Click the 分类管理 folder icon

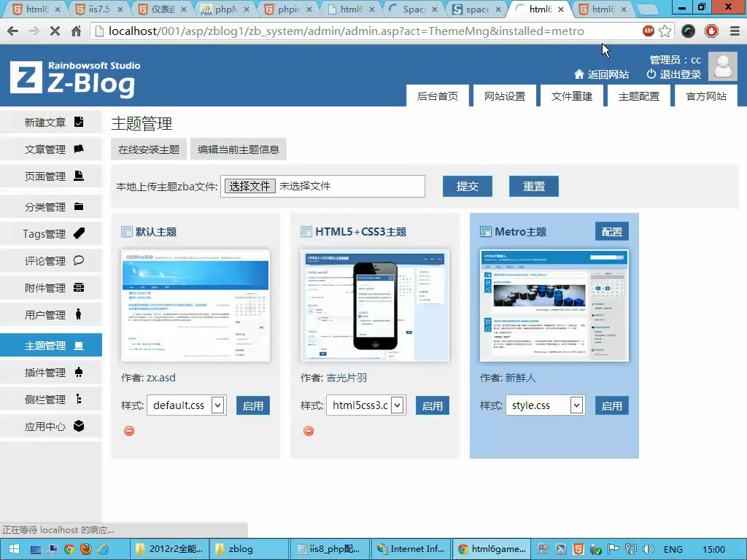point(79,206)
